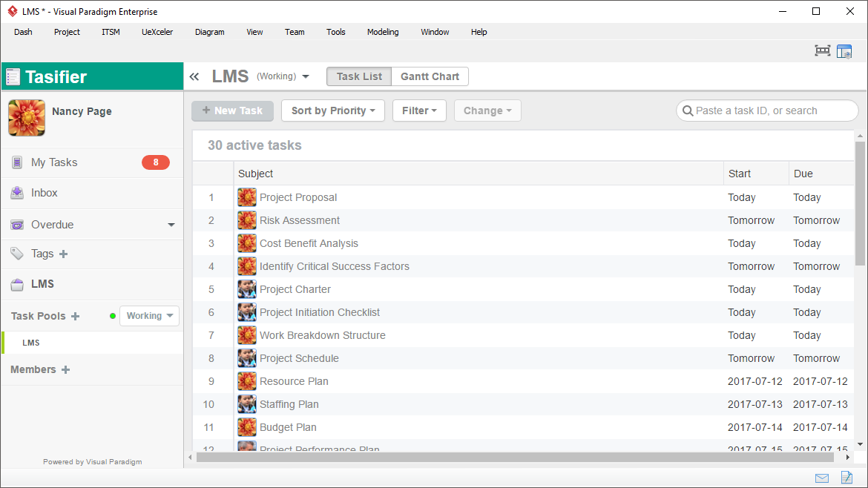Click avatar of Project Proposal task
868x488 pixels.
tap(247, 197)
